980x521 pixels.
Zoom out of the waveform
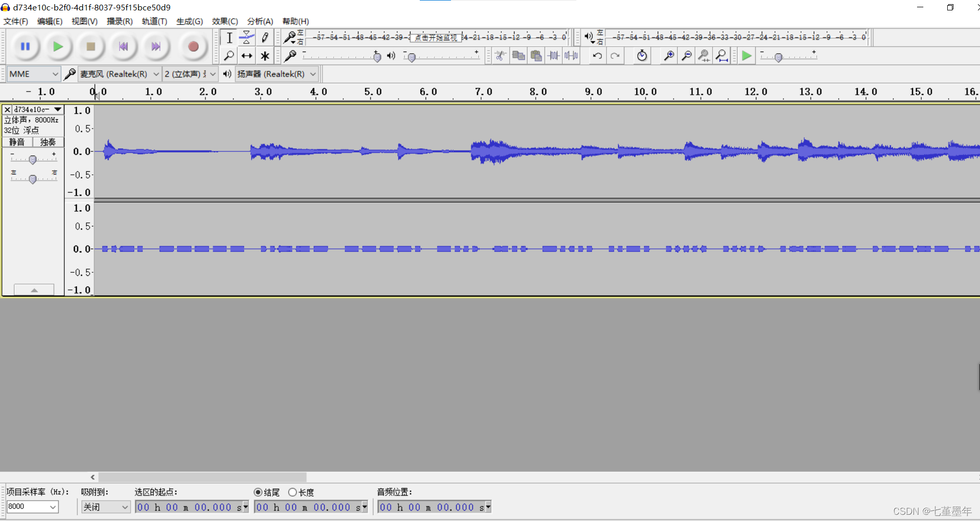[687, 56]
